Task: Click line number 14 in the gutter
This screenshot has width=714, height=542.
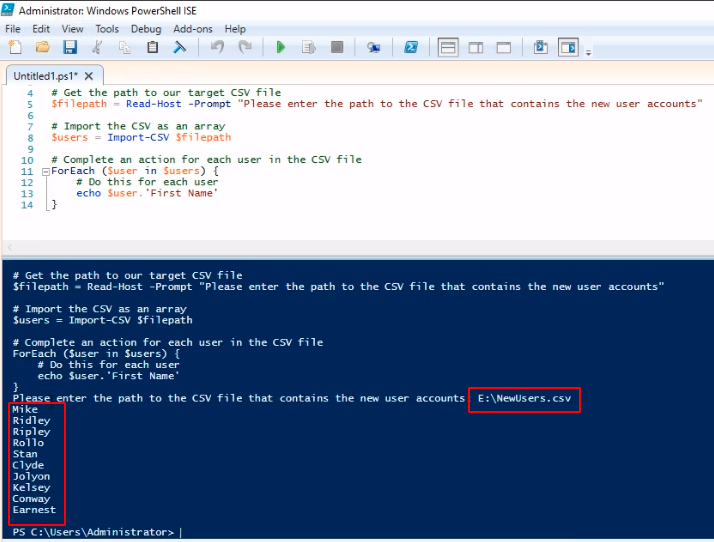Action: pos(27,205)
